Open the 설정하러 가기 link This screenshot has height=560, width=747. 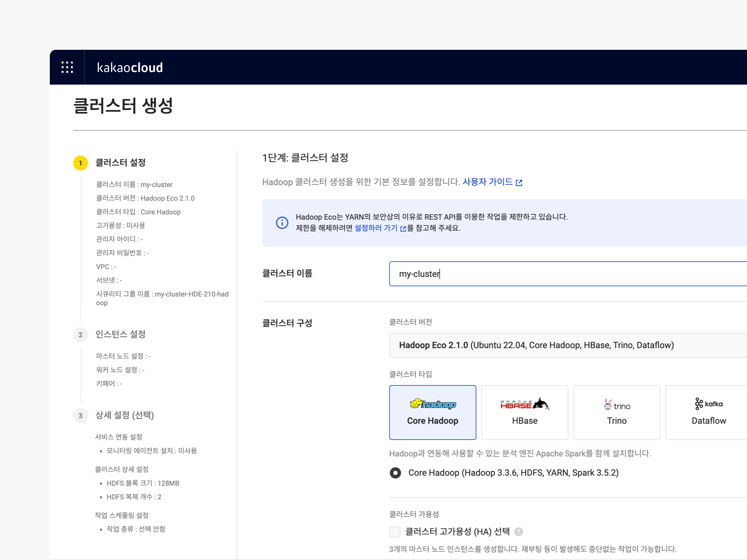376,228
